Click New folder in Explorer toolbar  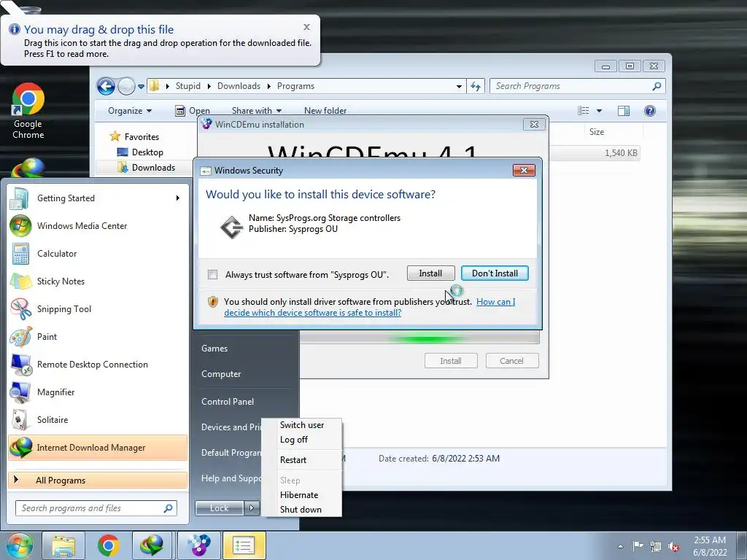tap(325, 111)
